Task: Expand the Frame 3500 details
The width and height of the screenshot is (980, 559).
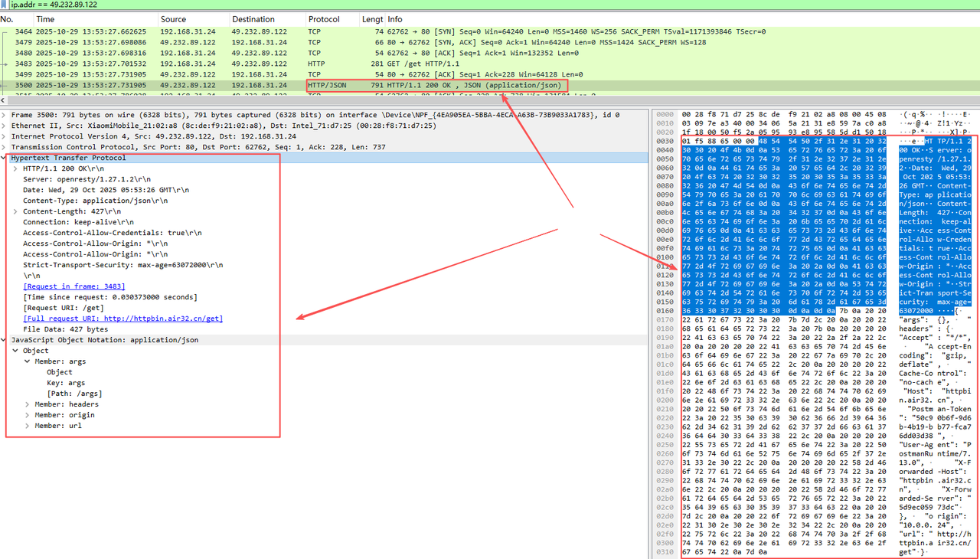Action: point(5,115)
